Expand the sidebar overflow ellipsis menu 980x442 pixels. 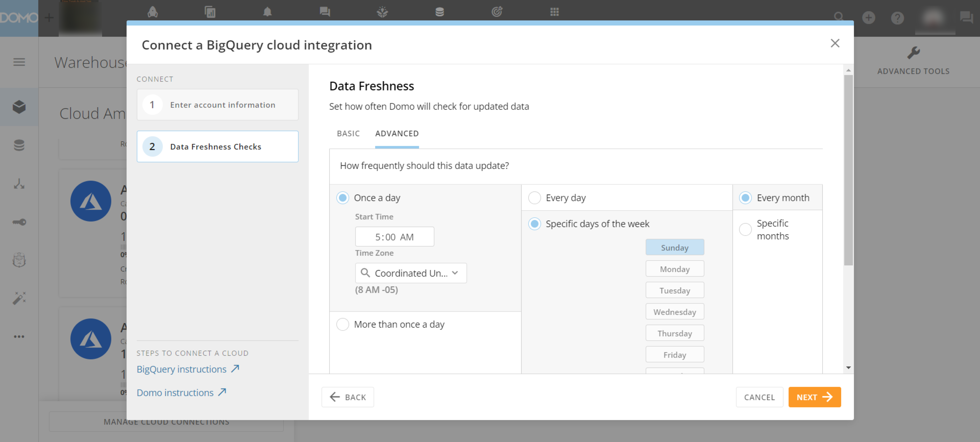pyautogui.click(x=19, y=336)
